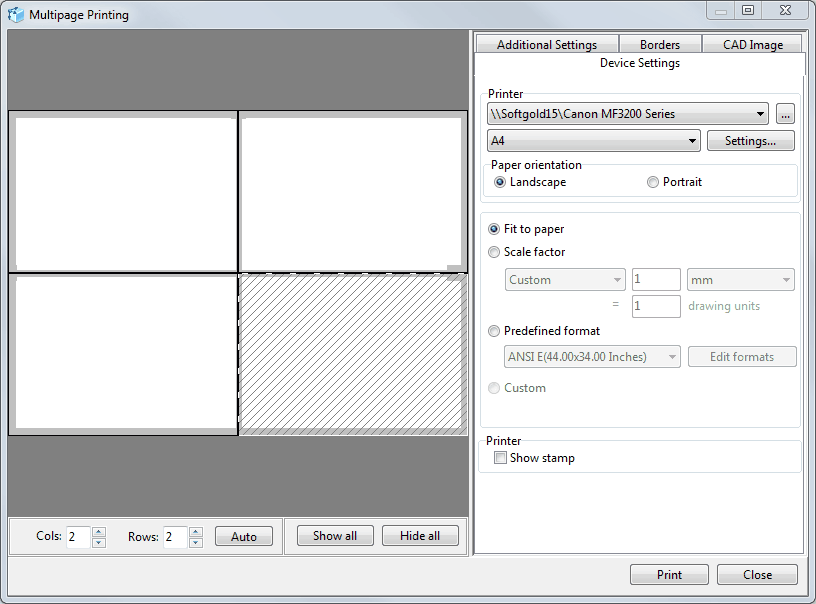Choose the Predefined format option
The width and height of the screenshot is (816, 604).
click(493, 331)
